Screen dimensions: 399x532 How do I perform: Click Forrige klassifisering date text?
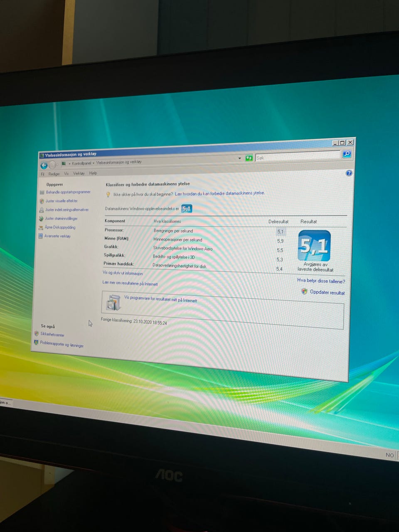pos(134,321)
